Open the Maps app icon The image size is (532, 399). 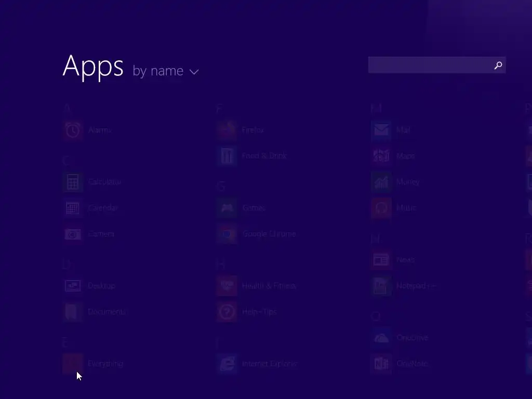(381, 156)
